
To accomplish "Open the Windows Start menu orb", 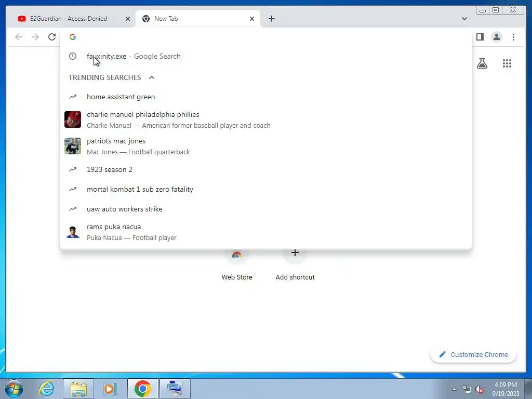I will (14, 389).
